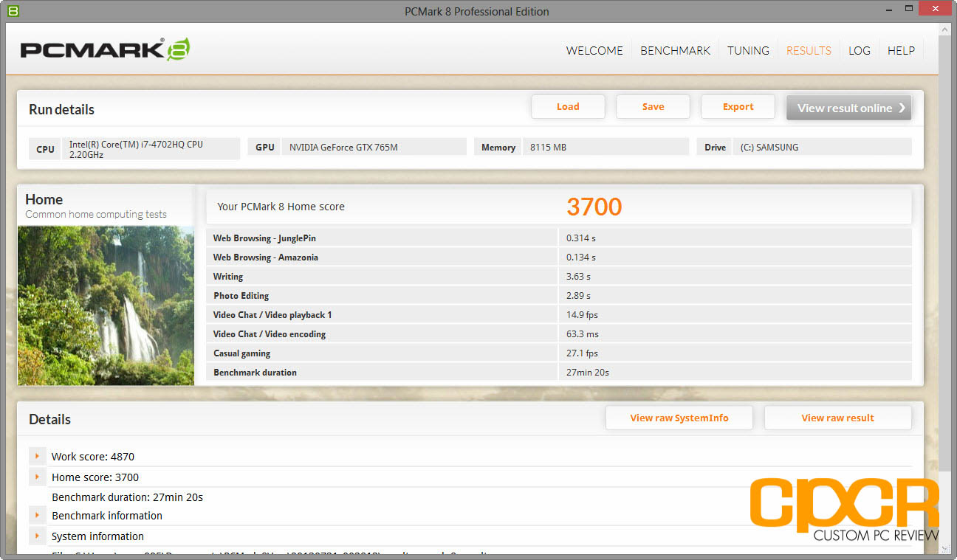The image size is (957, 560).
Task: Switch to the BENCHMARK tab
Action: click(675, 50)
